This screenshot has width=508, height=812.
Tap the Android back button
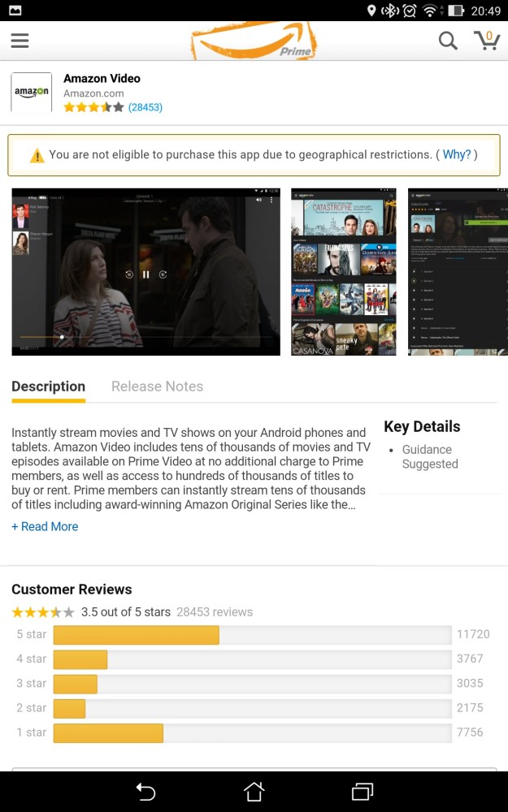coord(145,791)
